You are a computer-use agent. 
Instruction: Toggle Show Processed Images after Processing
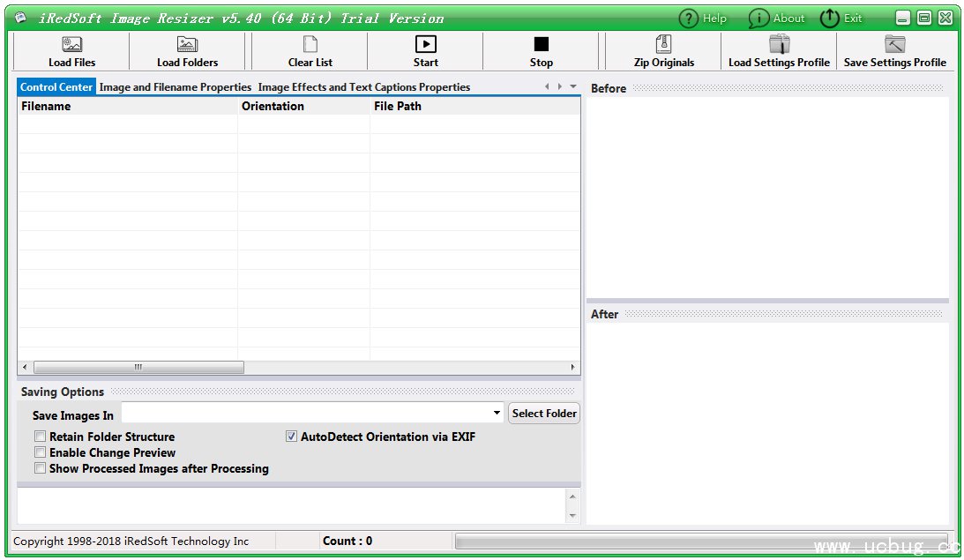(41, 468)
